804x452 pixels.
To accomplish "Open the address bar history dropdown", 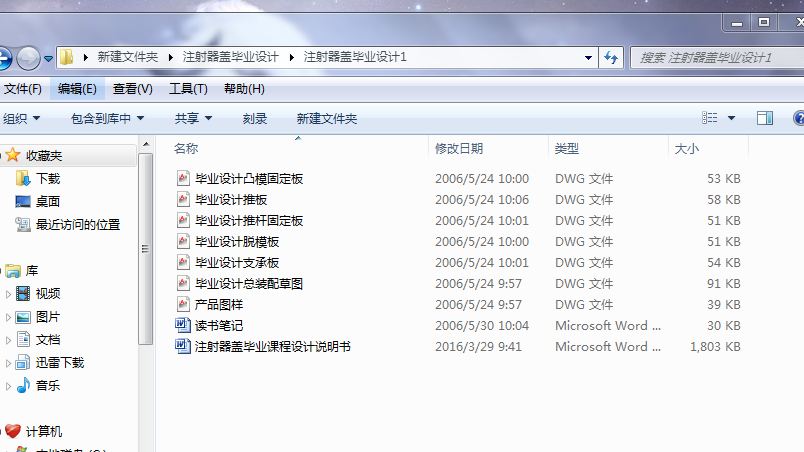I will click(588, 58).
